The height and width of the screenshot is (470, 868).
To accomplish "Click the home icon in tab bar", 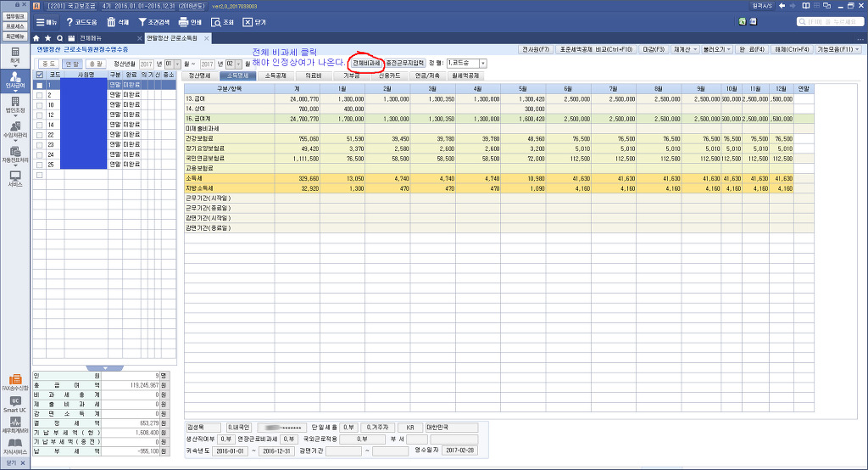I will click(36, 38).
